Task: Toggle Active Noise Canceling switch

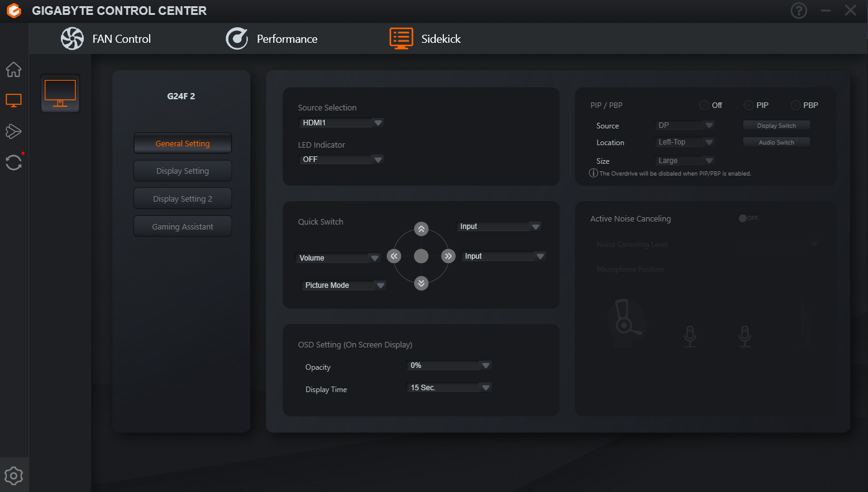Action: 748,218
